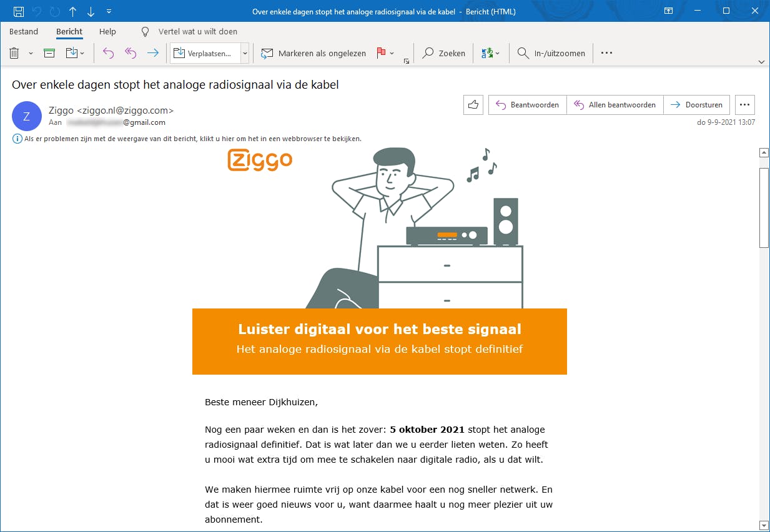This screenshot has height=532, width=770.
Task: Go to previous item with up arrow
Action: point(72,11)
